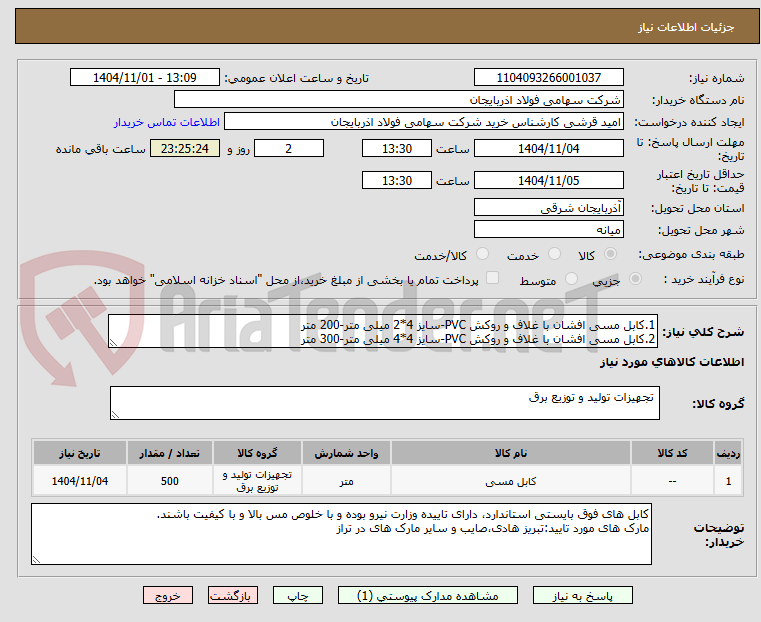Click the اطلاعات کالاهای مورد نیاز heading

click(x=672, y=362)
